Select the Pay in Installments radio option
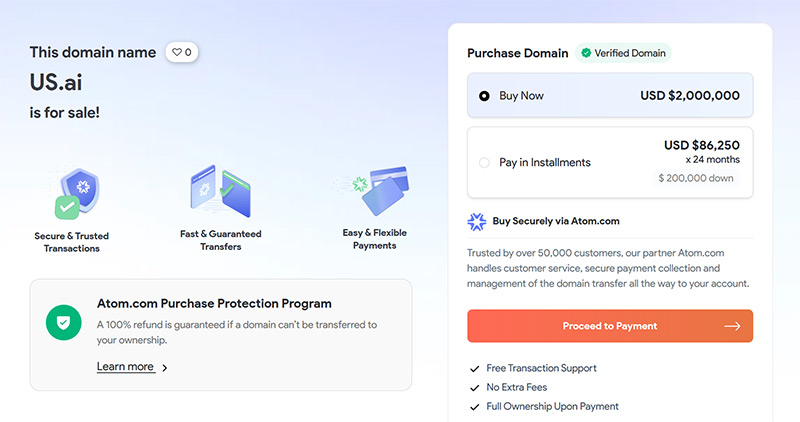 [x=484, y=162]
